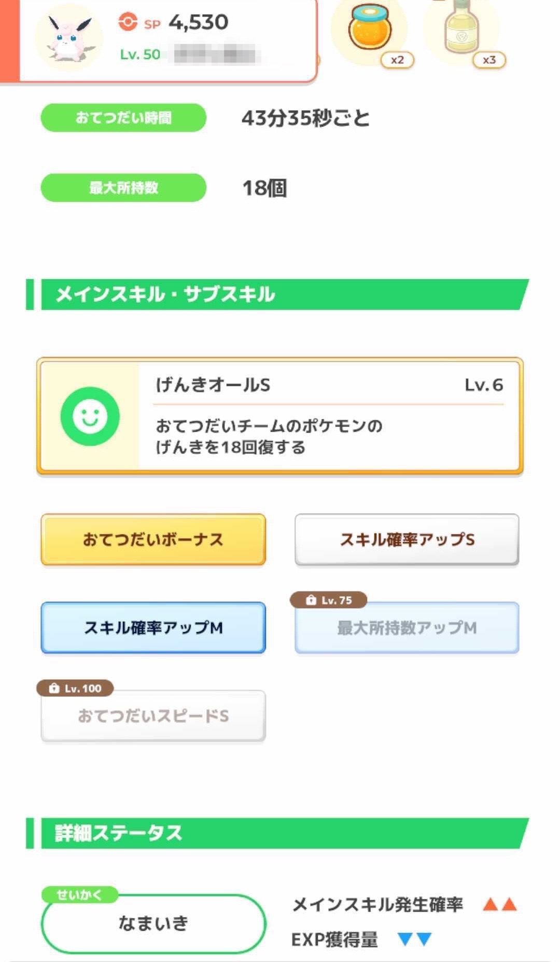The height and width of the screenshot is (962, 560).
Task: Tap the 詳細ステータス section header
Action: [280, 833]
